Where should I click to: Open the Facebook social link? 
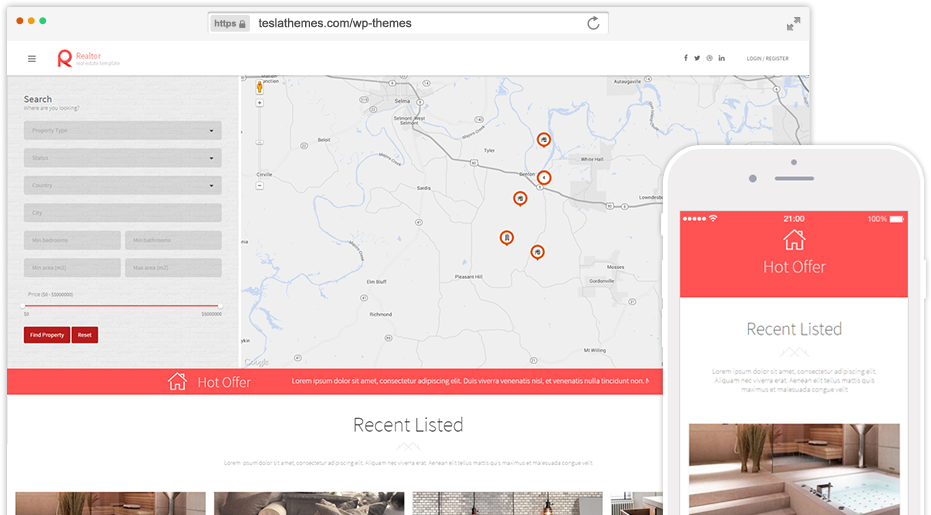click(x=685, y=58)
